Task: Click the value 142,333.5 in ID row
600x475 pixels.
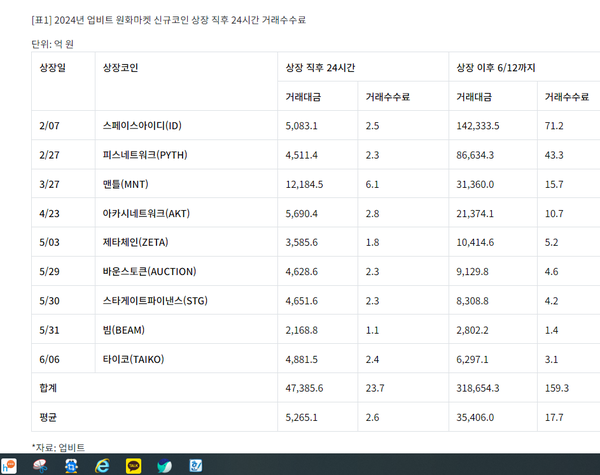Action: 478,126
